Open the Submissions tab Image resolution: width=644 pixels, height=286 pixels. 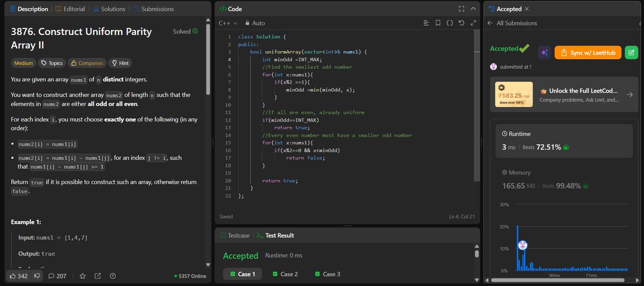pyautogui.click(x=153, y=9)
